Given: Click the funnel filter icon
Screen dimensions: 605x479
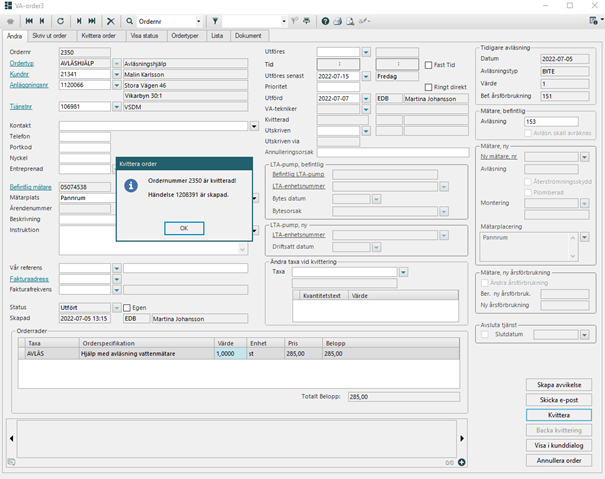Looking at the screenshot, I should pyautogui.click(x=215, y=21).
